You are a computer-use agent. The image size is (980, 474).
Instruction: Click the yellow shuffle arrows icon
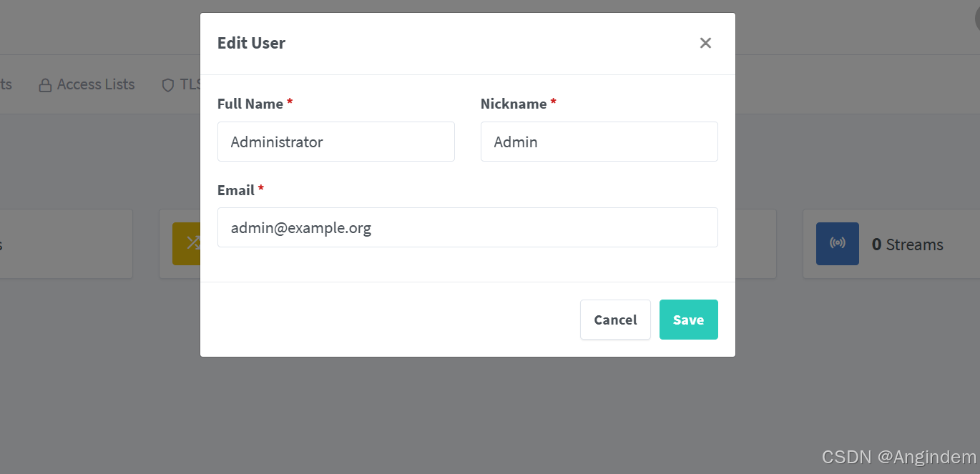[186, 244]
